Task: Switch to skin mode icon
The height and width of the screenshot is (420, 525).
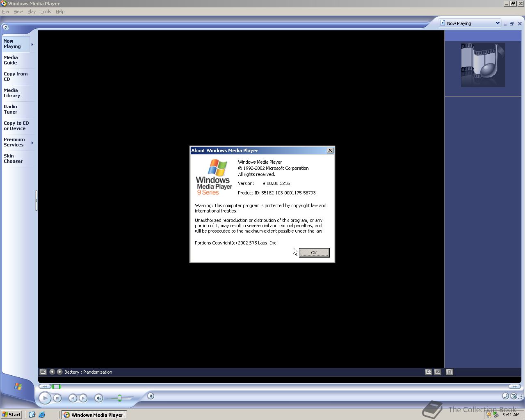Action: pyautogui.click(x=514, y=396)
